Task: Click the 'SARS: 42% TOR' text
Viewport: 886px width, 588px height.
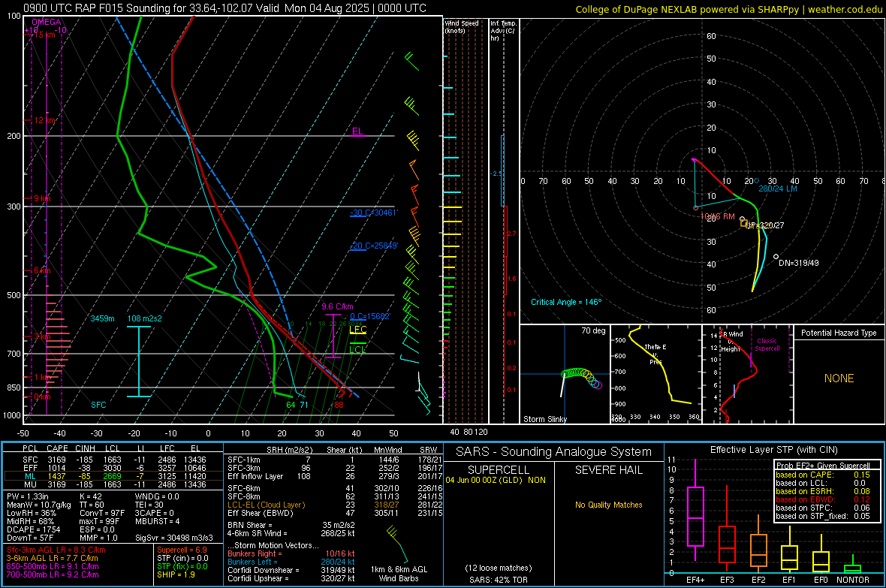Action: [499, 580]
